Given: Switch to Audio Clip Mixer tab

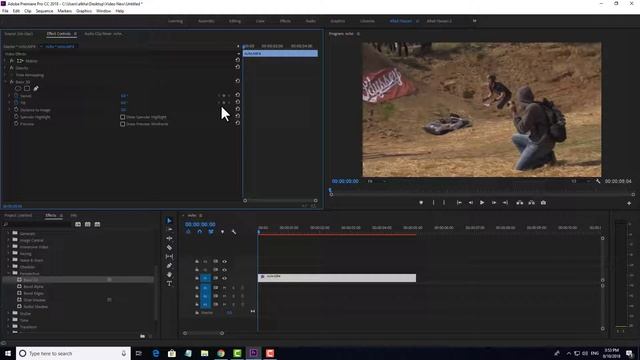Looking at the screenshot, I should click(103, 34).
